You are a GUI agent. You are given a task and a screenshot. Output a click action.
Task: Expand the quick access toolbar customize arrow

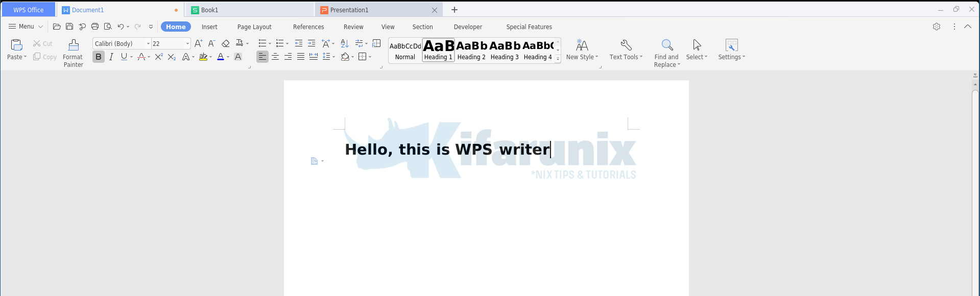151,27
